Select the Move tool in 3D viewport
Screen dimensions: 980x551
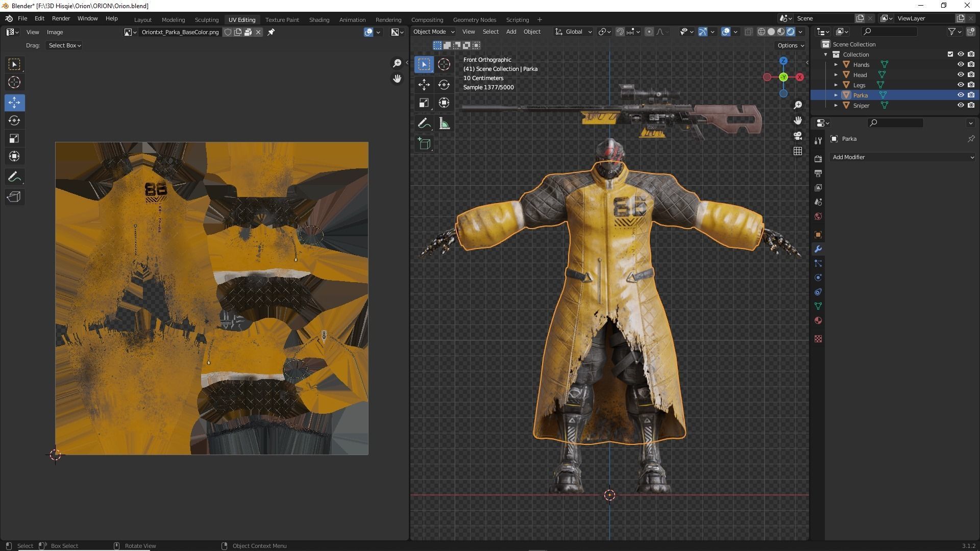pos(424,85)
